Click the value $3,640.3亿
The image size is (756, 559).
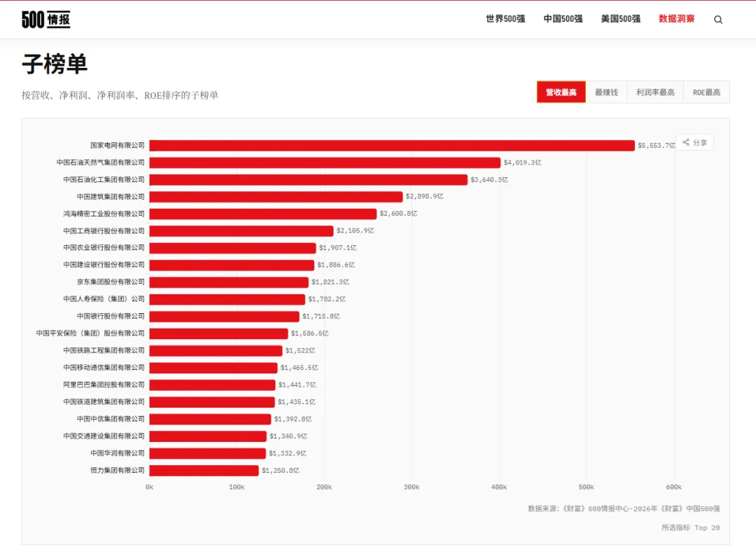(x=489, y=179)
